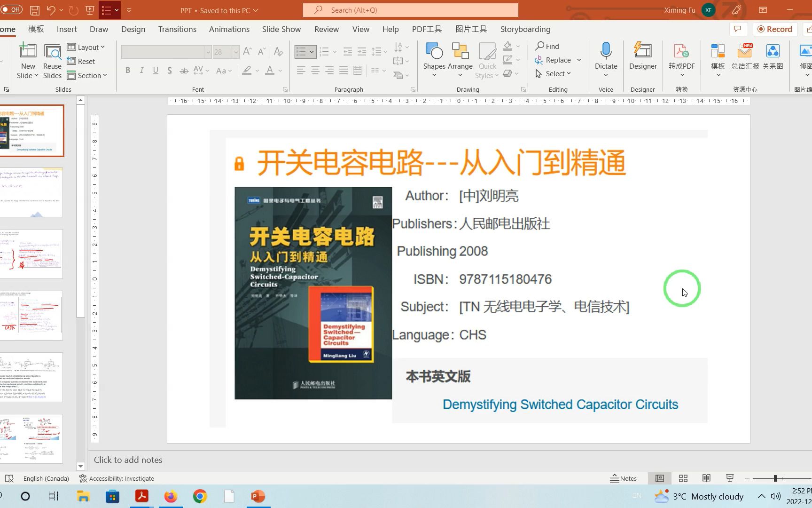Click Accessibility: Investigate in status bar

117,478
